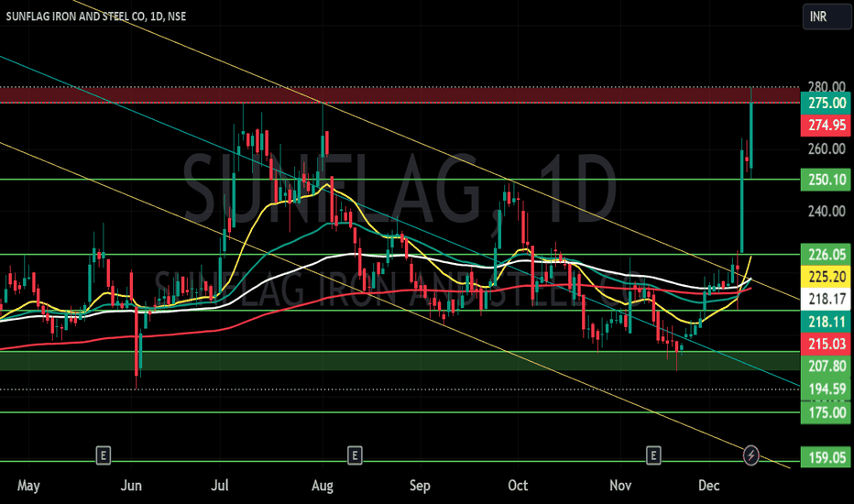Click the Aug label on time axis
854x504 pixels.
pos(323,486)
